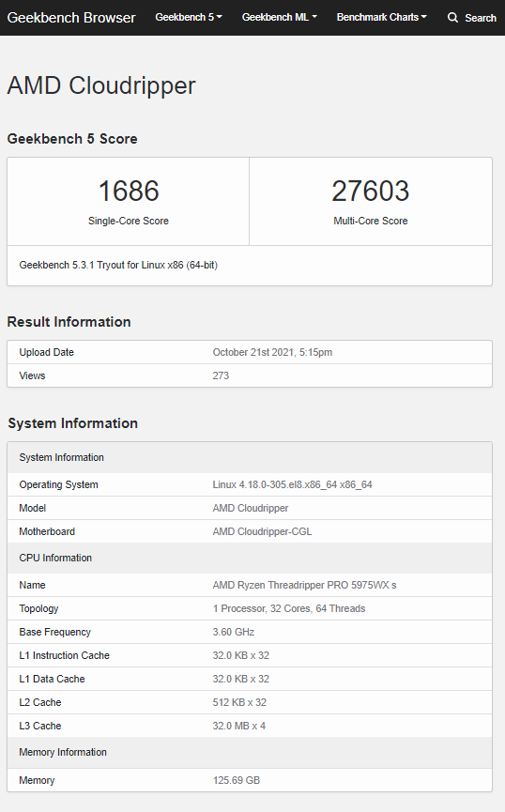Click the Topology label

(x=38, y=608)
